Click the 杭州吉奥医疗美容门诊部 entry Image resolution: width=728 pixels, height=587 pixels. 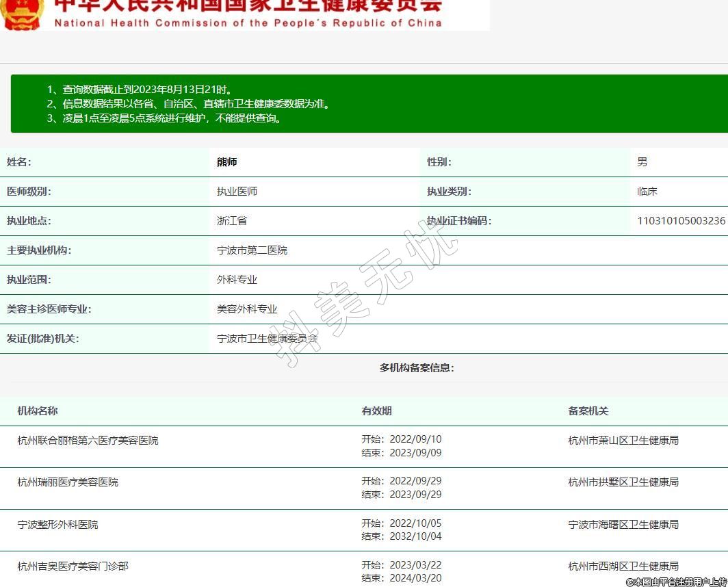(73, 566)
